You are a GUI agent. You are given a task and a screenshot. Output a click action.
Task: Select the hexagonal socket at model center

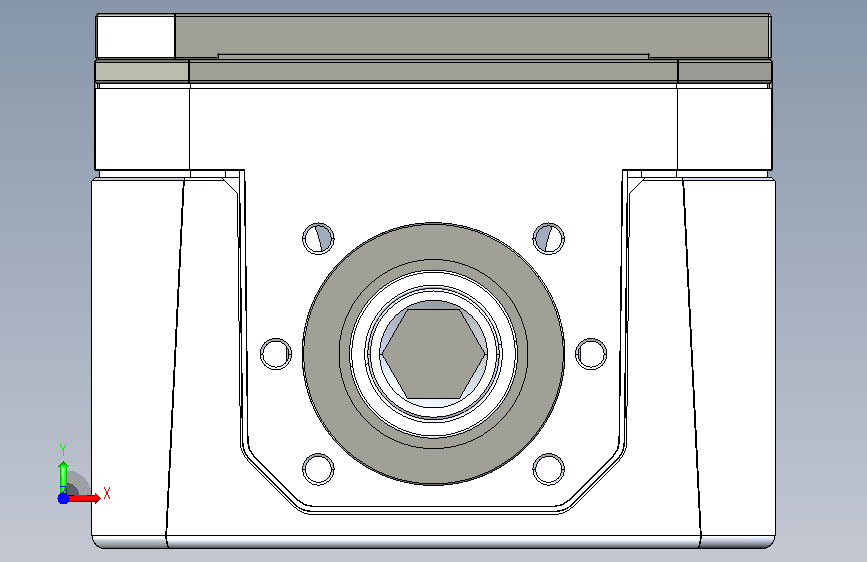click(434, 353)
